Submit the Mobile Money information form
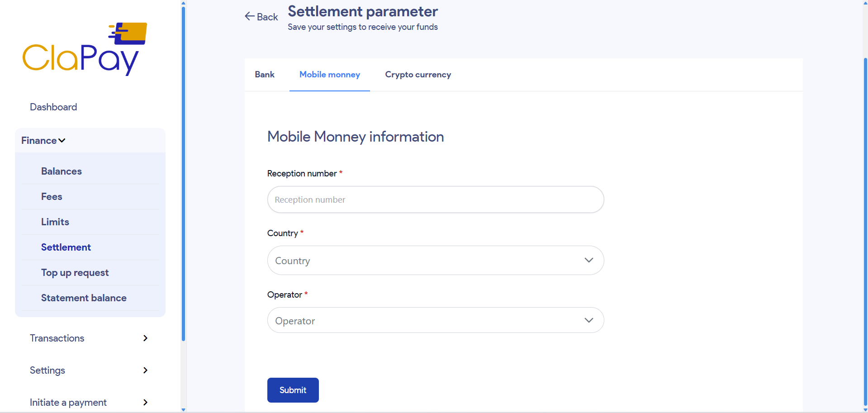The height and width of the screenshot is (413, 868). point(293,389)
